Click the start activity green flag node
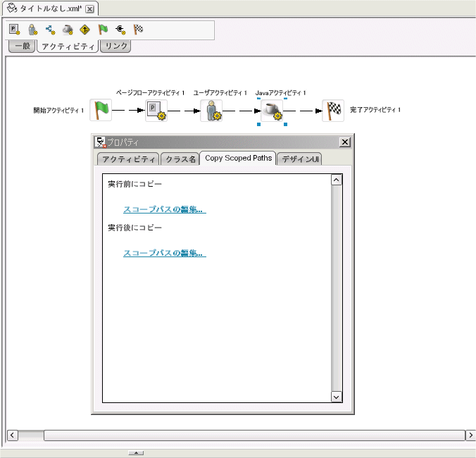The height and width of the screenshot is (458, 476). point(101,110)
